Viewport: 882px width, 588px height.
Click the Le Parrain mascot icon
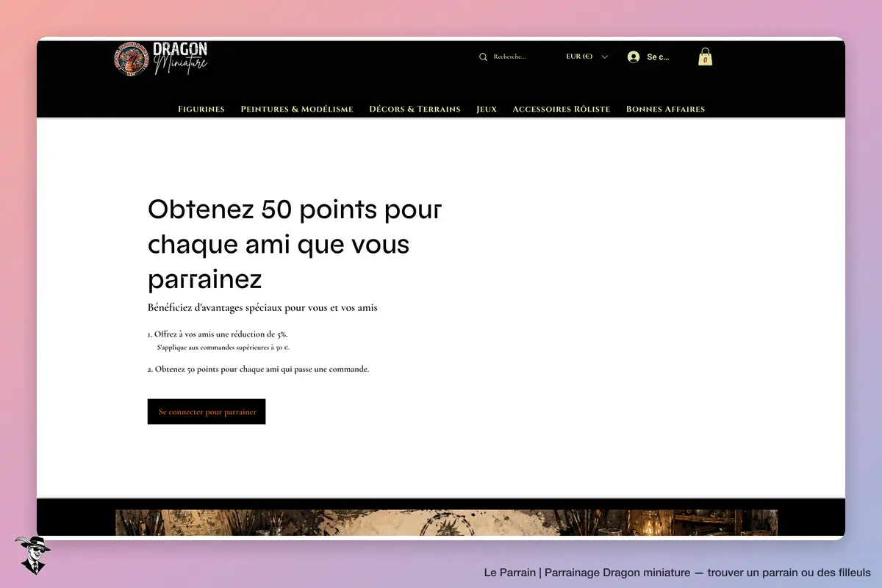[x=32, y=555]
